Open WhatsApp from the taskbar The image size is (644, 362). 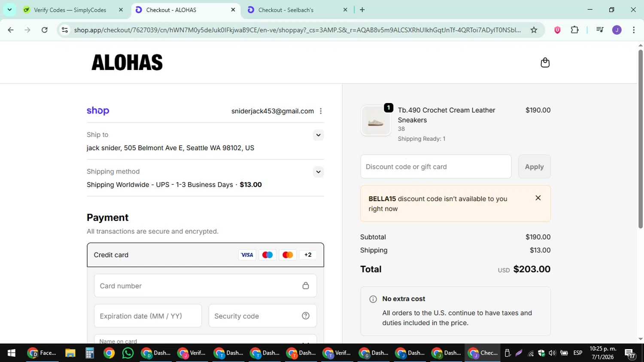(128, 353)
